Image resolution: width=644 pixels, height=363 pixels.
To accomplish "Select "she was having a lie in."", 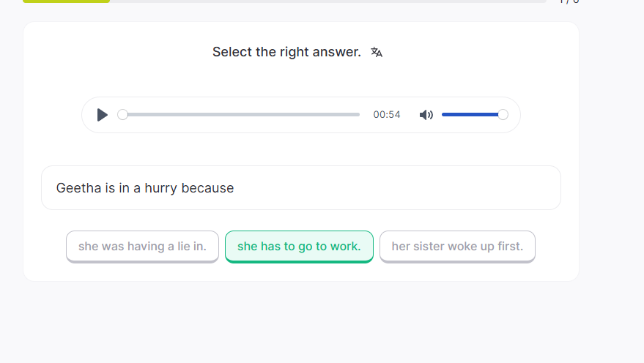I will [142, 247].
